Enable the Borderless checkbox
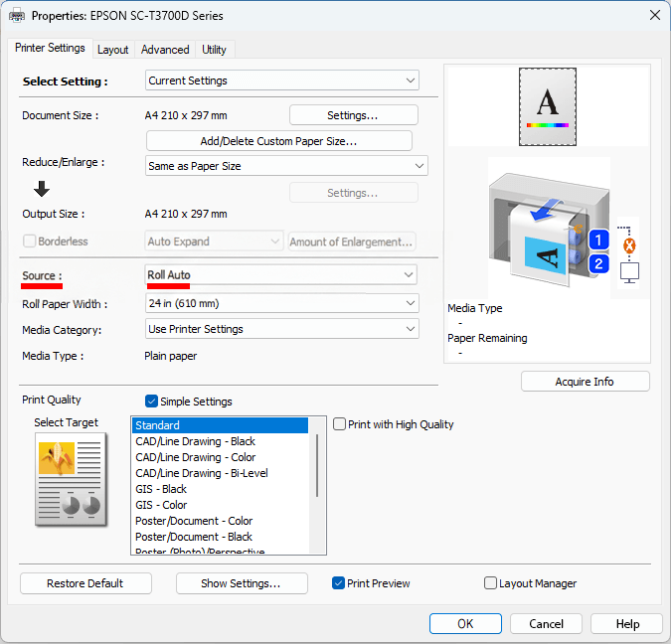The width and height of the screenshot is (671, 644). coord(29,241)
